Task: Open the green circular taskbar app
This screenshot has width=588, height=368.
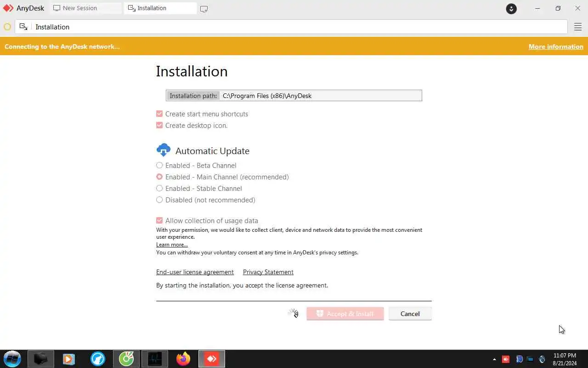Action: coord(126,359)
